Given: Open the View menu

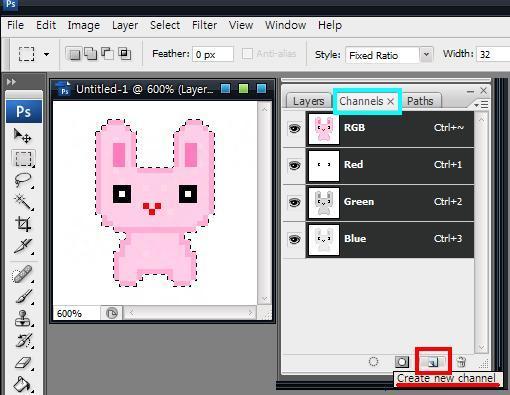Looking at the screenshot, I should [x=241, y=25].
